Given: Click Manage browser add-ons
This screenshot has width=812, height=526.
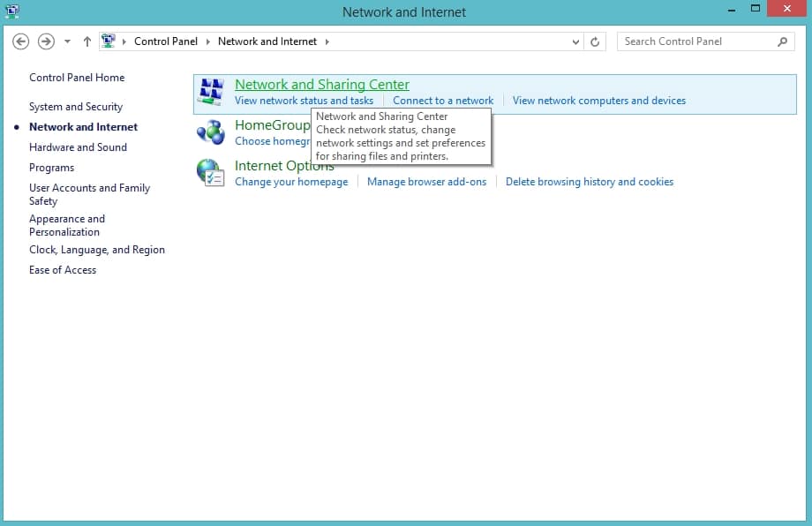Looking at the screenshot, I should (426, 182).
